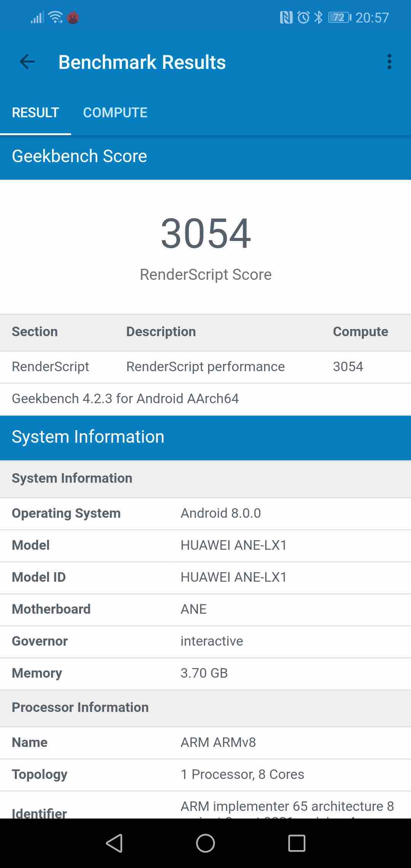Screen dimensions: 411x868
Task: Open recent apps square button
Action: [296, 843]
